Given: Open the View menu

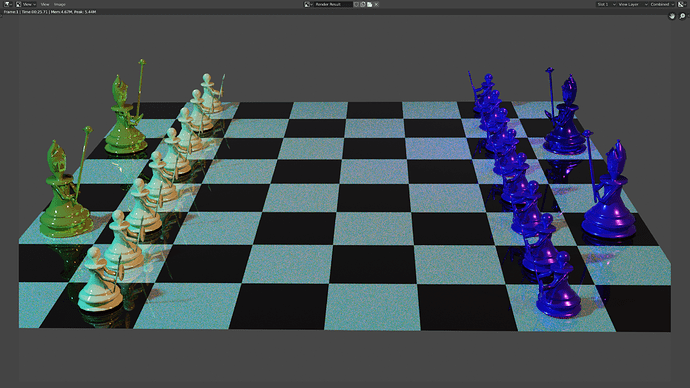Looking at the screenshot, I should (45, 4).
